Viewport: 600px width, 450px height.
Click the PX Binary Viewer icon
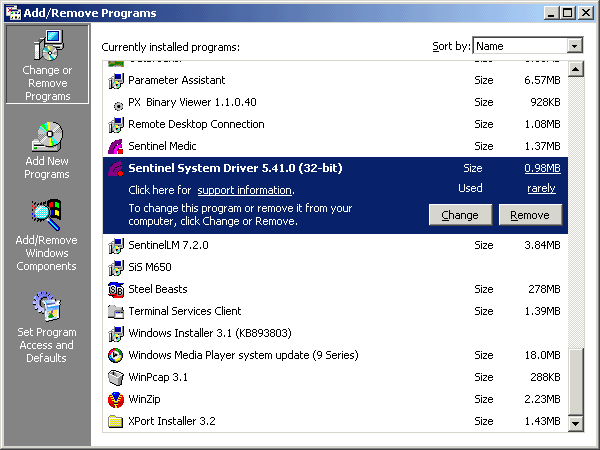[x=118, y=106]
